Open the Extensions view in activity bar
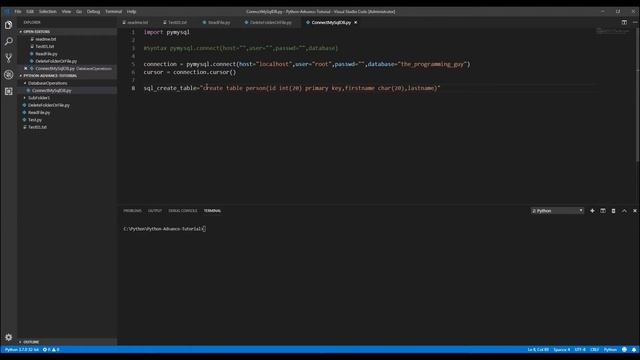The image size is (640, 360). pos(9,91)
